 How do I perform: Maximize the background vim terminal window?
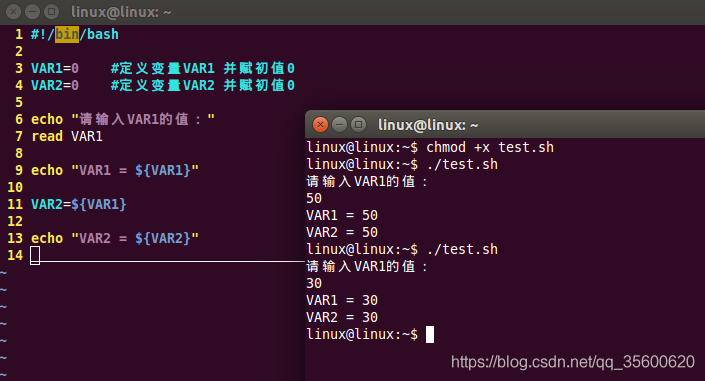[51, 12]
